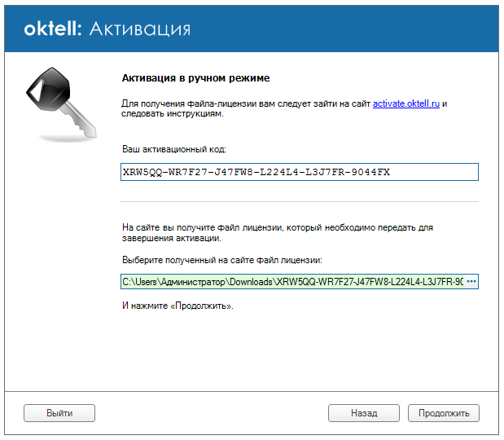Open the activate.oktell.ru link
504x440 pixels.
tap(406, 104)
